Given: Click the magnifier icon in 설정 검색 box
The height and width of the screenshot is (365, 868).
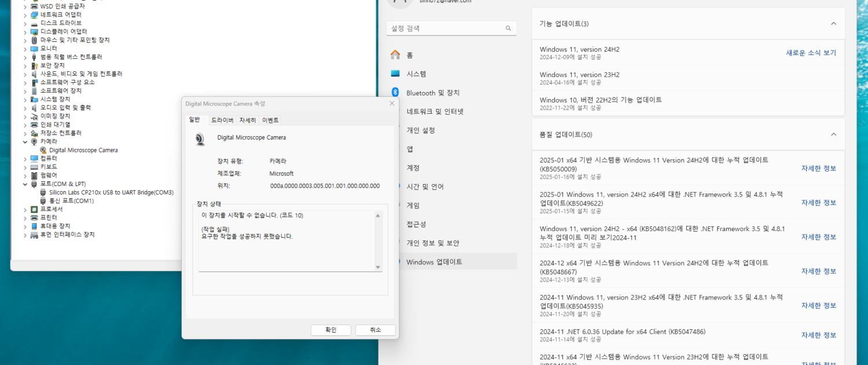Looking at the screenshot, I should click(508, 28).
